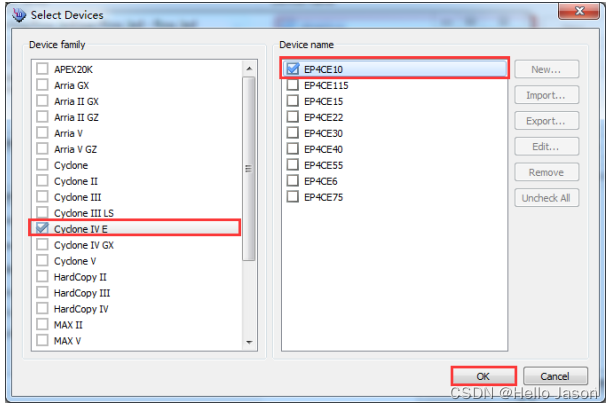
Task: Select the Cyclone IV E text label
Action: pyautogui.click(x=80, y=229)
